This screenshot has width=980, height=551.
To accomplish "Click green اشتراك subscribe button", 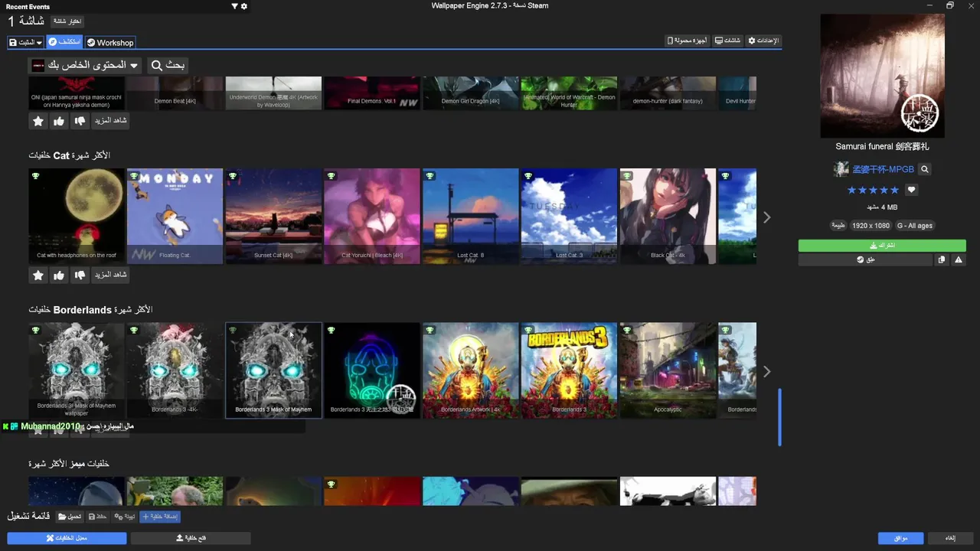I will coord(882,246).
